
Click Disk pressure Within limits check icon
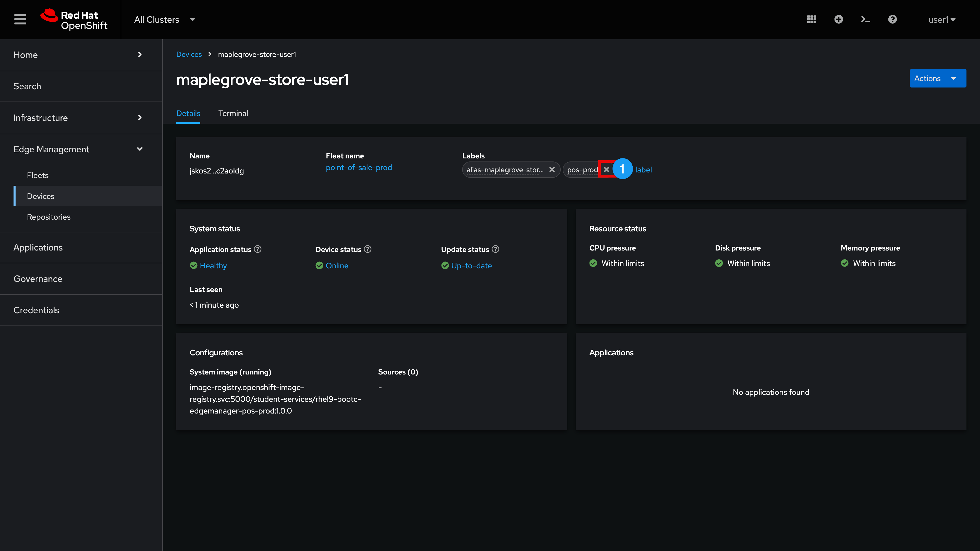coord(719,263)
